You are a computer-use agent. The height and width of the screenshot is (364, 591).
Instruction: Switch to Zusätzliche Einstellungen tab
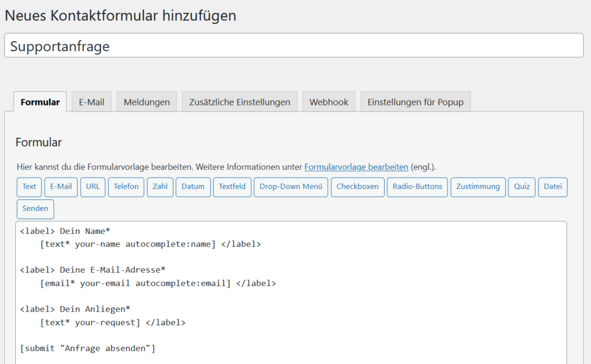(x=239, y=102)
